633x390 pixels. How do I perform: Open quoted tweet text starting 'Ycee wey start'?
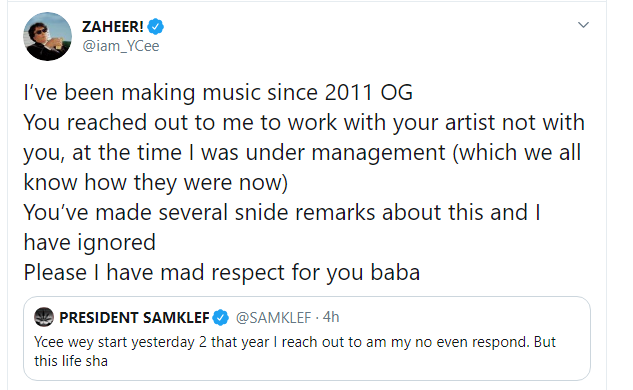click(295, 342)
